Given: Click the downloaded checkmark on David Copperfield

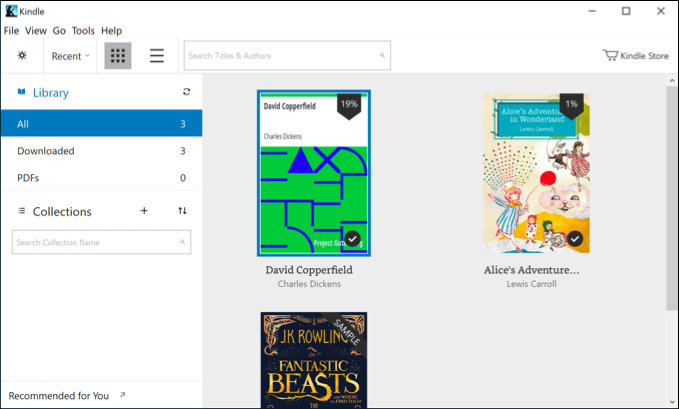Looking at the screenshot, I should 353,239.
